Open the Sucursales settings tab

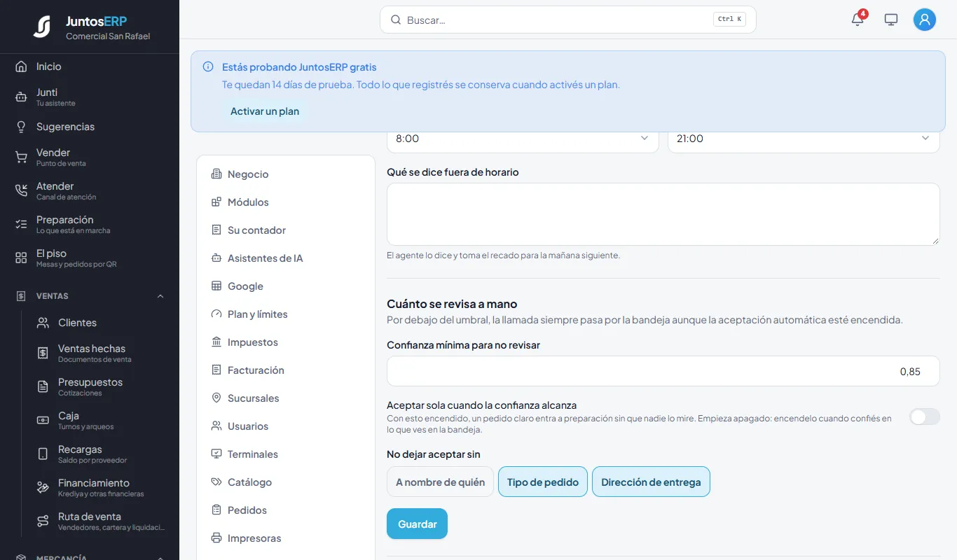286,398
